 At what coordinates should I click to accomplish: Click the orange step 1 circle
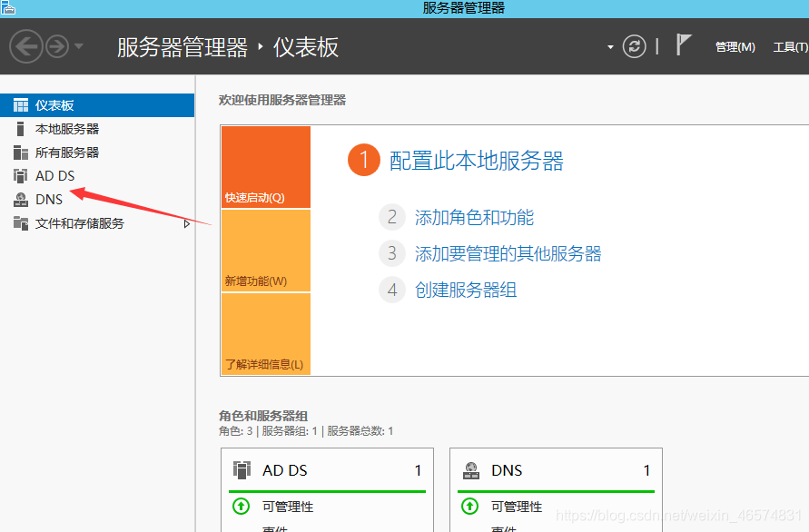(364, 160)
